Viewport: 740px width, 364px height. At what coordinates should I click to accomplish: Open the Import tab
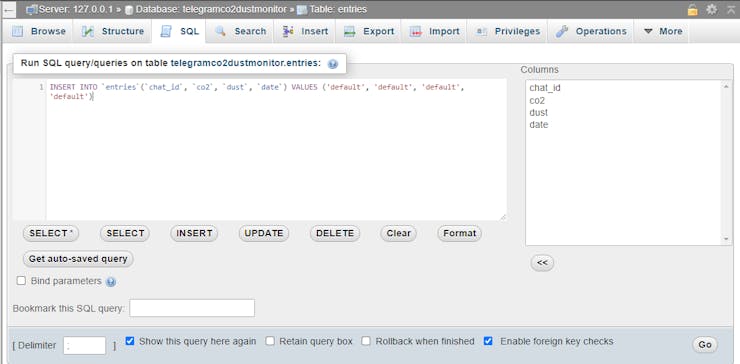[x=435, y=32]
